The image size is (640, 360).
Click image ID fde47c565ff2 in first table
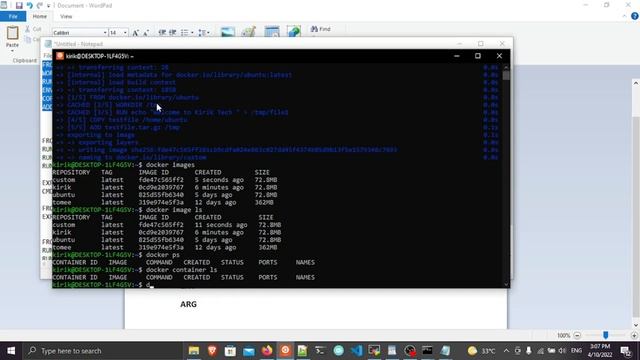[x=161, y=180]
